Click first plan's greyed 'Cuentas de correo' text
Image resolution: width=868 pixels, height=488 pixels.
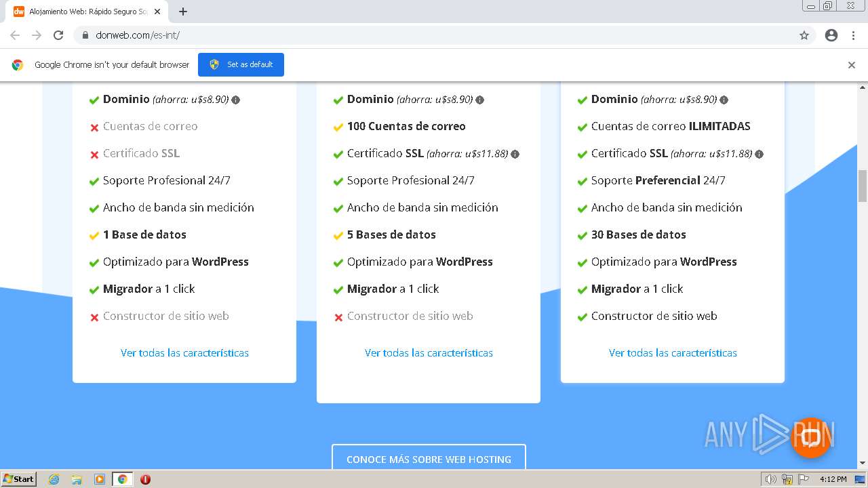[151, 126]
